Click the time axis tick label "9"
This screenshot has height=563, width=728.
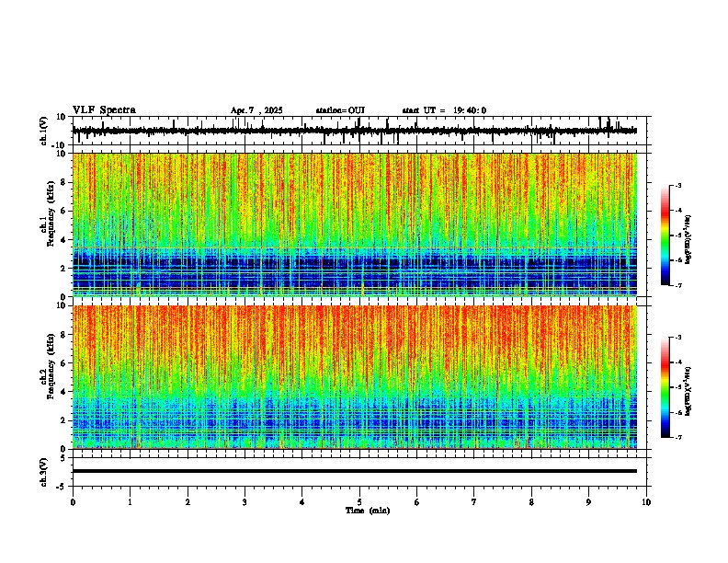[x=588, y=502]
